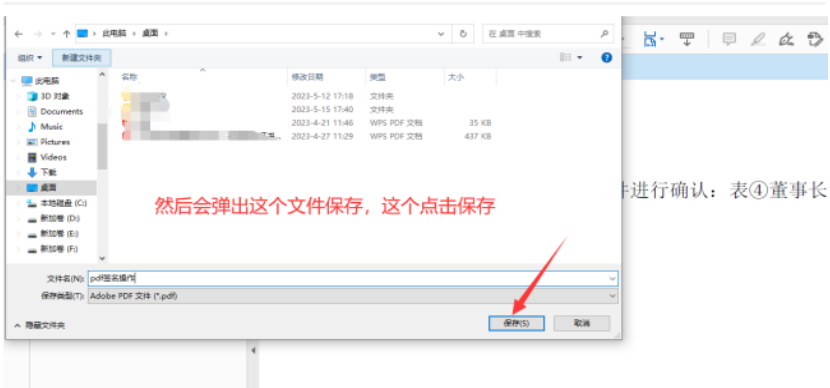Click 新建文件夹 button
The image size is (830, 388).
(82, 58)
